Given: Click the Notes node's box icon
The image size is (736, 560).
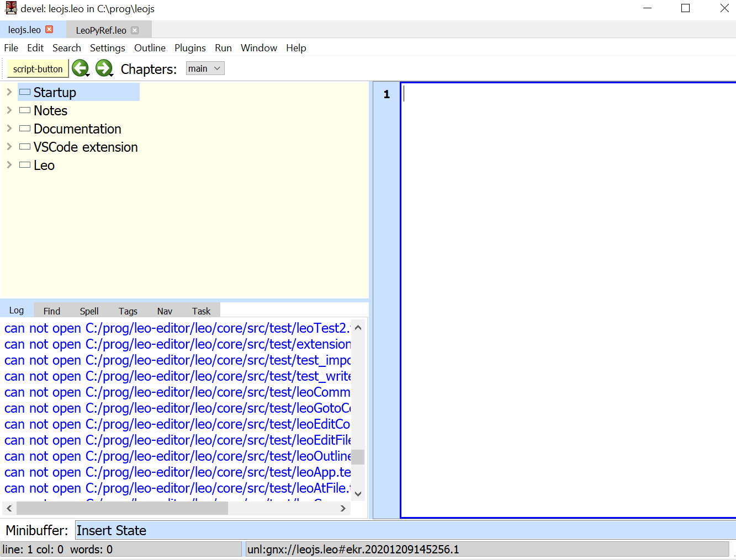Looking at the screenshot, I should pyautogui.click(x=24, y=110).
